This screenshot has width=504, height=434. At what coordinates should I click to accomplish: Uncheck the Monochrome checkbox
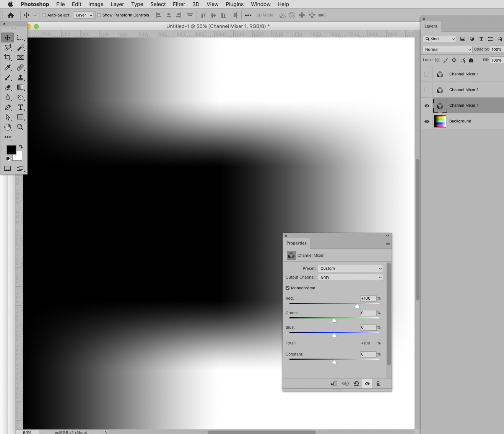(287, 288)
